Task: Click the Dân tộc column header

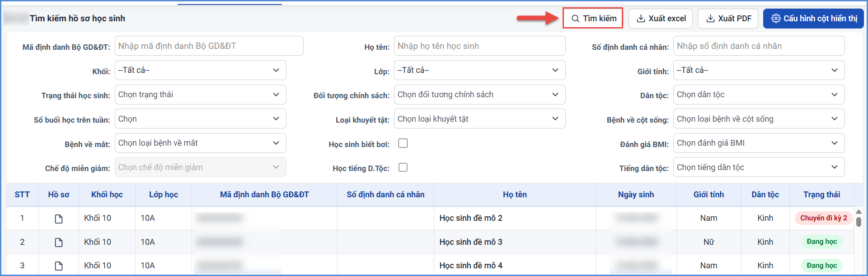Action: click(765, 195)
